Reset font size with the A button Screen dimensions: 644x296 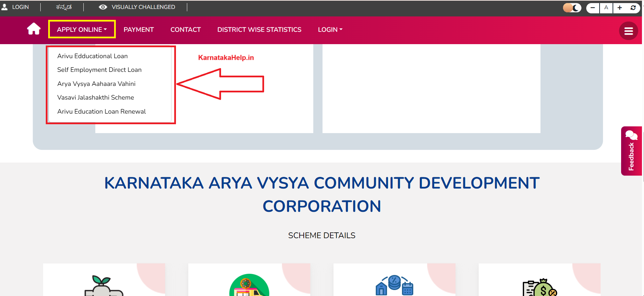click(x=606, y=8)
